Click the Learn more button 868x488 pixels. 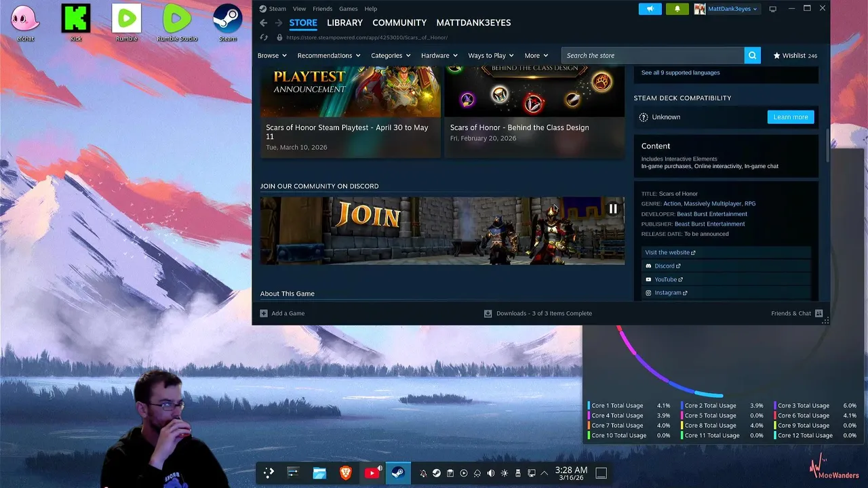(x=791, y=117)
